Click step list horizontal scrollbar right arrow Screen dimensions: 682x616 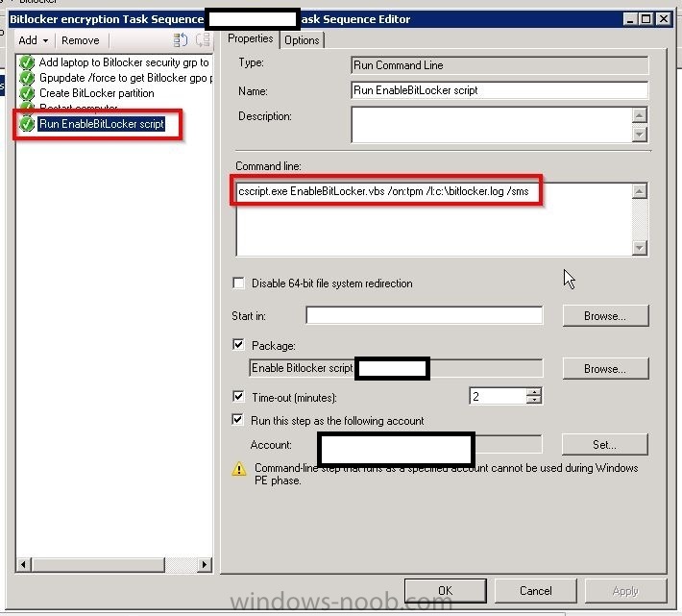coord(204,565)
